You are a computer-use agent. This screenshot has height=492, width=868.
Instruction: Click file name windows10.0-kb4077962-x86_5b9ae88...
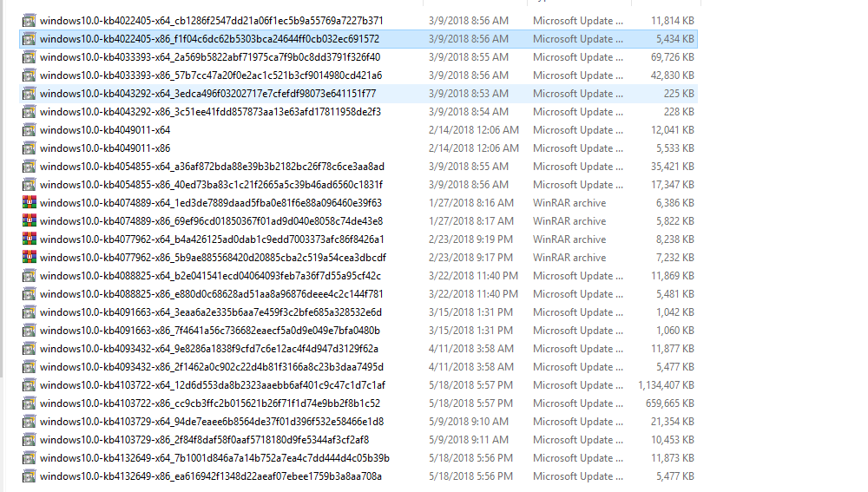214,258
